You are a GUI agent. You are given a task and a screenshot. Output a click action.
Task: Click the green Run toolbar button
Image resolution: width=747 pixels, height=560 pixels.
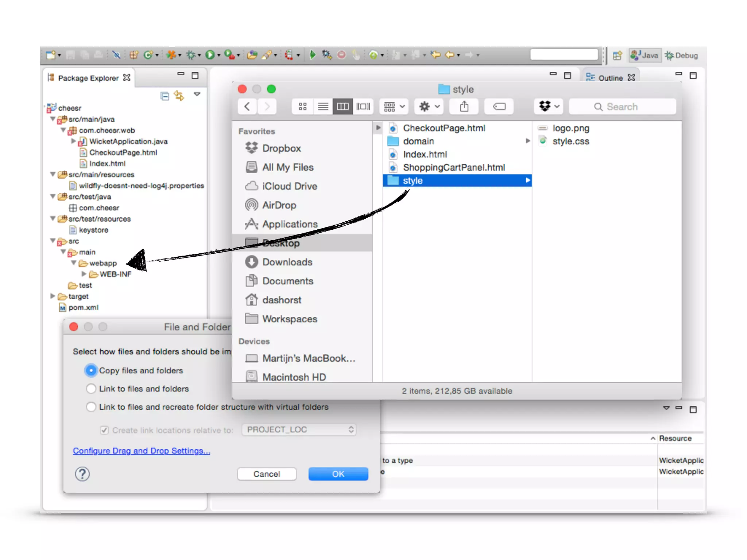tap(210, 55)
